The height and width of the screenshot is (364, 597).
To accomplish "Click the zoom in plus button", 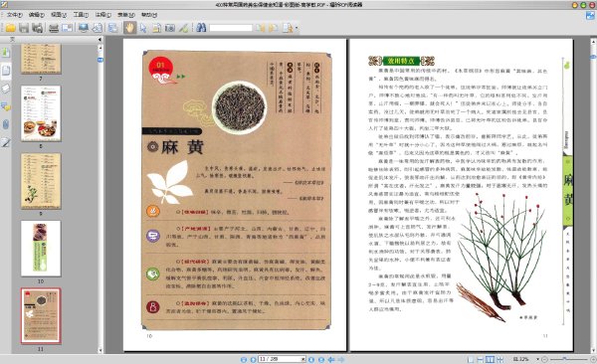I will 593,359.
